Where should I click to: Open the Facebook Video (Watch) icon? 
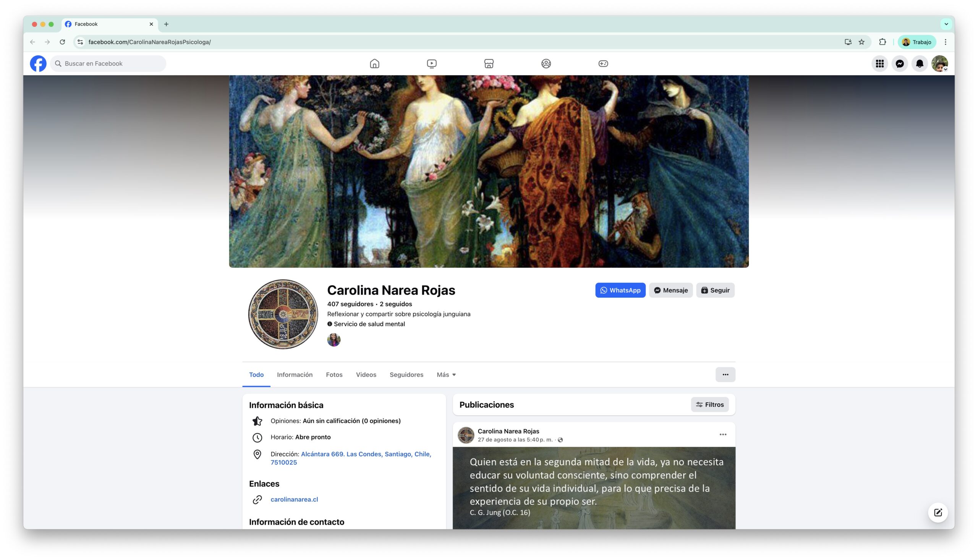click(432, 63)
